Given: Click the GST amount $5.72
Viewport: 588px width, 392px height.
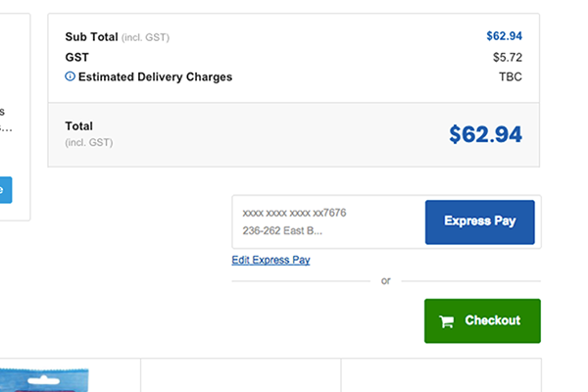Looking at the screenshot, I should click(508, 57).
